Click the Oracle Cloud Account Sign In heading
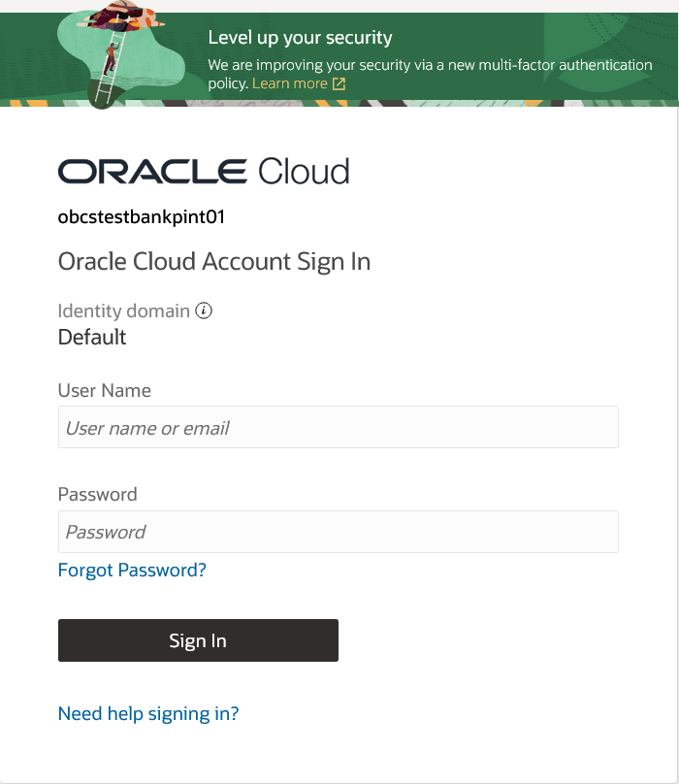The image size is (679, 784). click(x=214, y=262)
